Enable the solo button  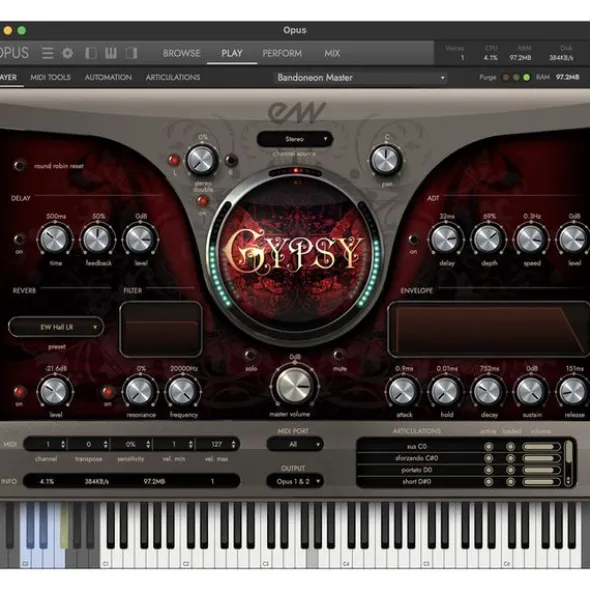[250, 355]
